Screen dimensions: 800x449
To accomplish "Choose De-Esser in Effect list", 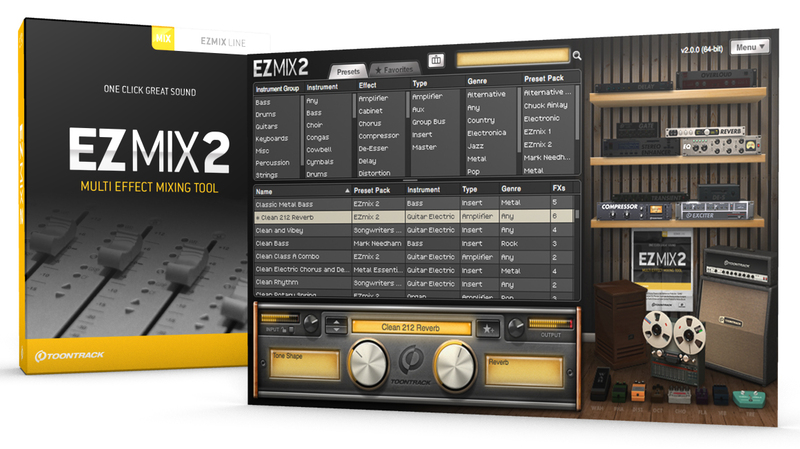I will (373, 148).
